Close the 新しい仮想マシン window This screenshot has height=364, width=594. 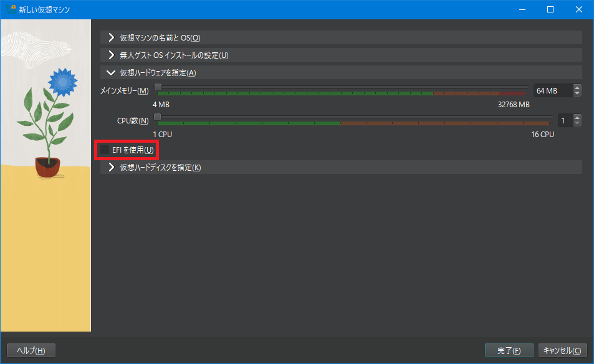[579, 9]
